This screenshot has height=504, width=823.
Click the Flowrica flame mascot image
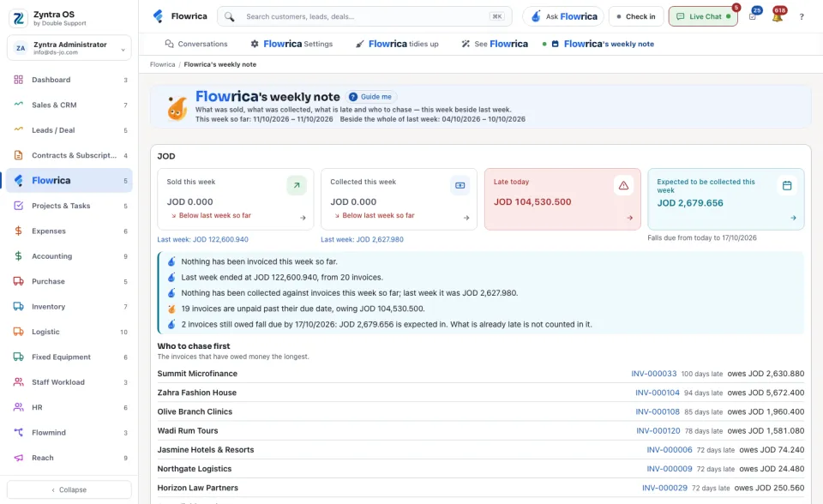(x=177, y=108)
